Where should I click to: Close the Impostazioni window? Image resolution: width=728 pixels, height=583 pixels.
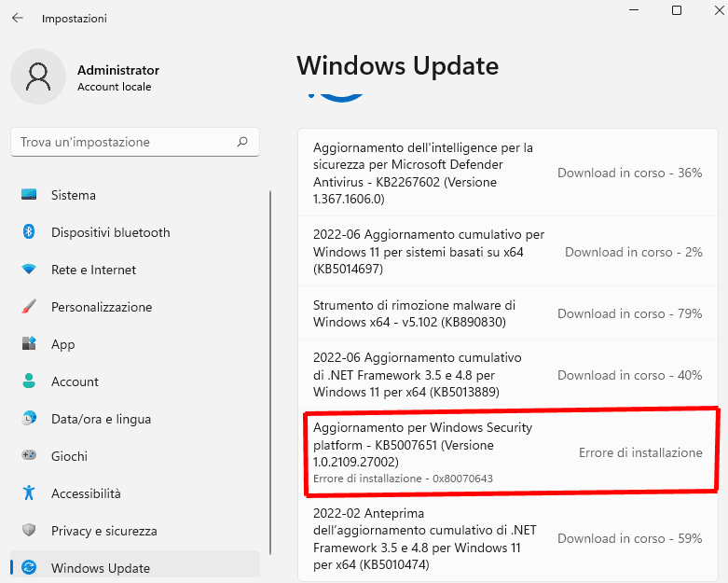(x=719, y=10)
